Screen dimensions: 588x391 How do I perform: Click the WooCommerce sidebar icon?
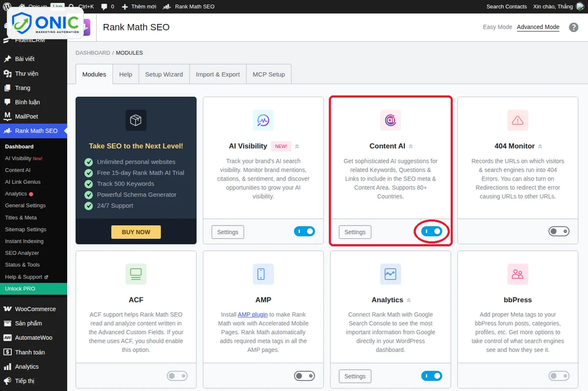click(x=7, y=309)
